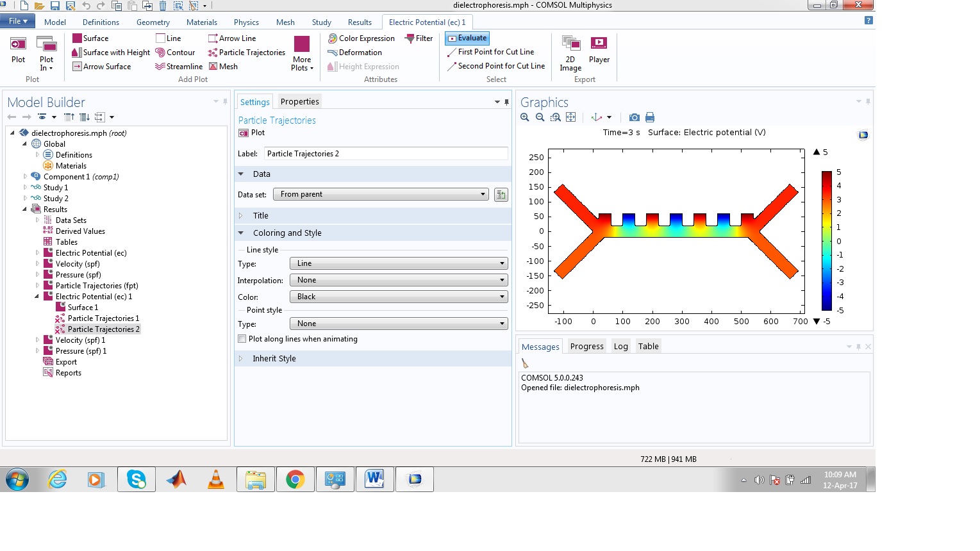Screen dimensions: 980x551
Task: Open the Geometry ribbon tab
Action: [x=153, y=22]
